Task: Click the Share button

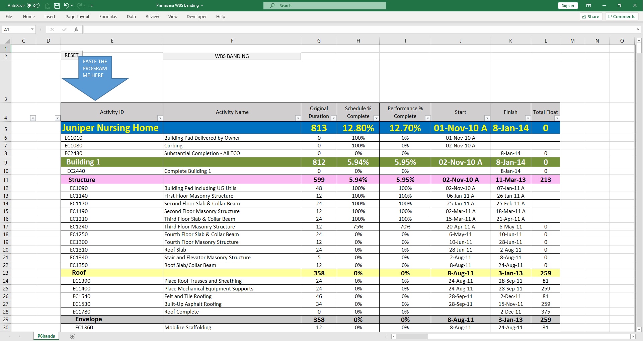Action: point(591,16)
